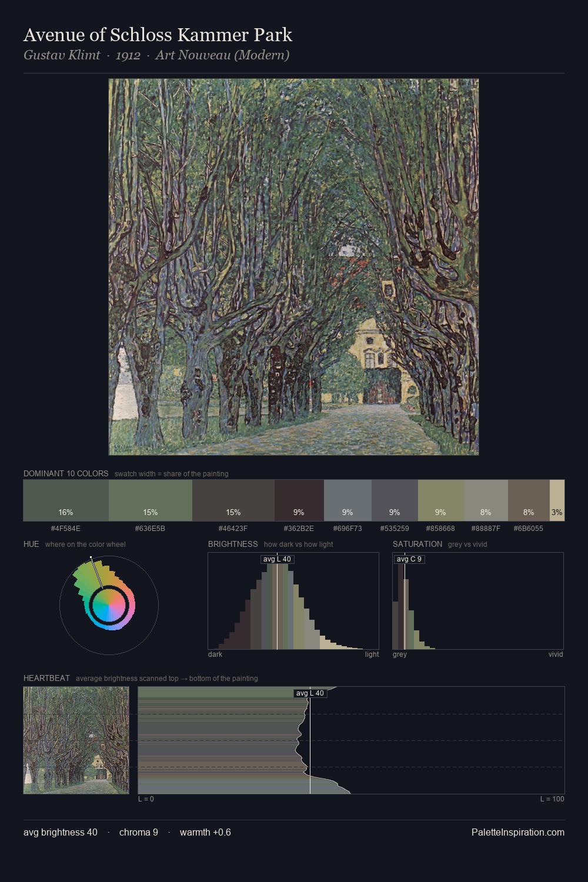Screen dimensions: 588x882
Task: Click the title Avenue of Schloss Kammer Park
Action: point(158,35)
